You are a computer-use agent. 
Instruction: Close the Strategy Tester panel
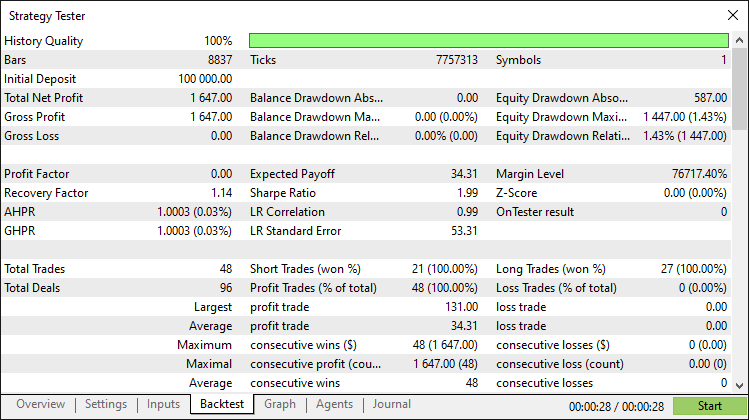tap(733, 15)
